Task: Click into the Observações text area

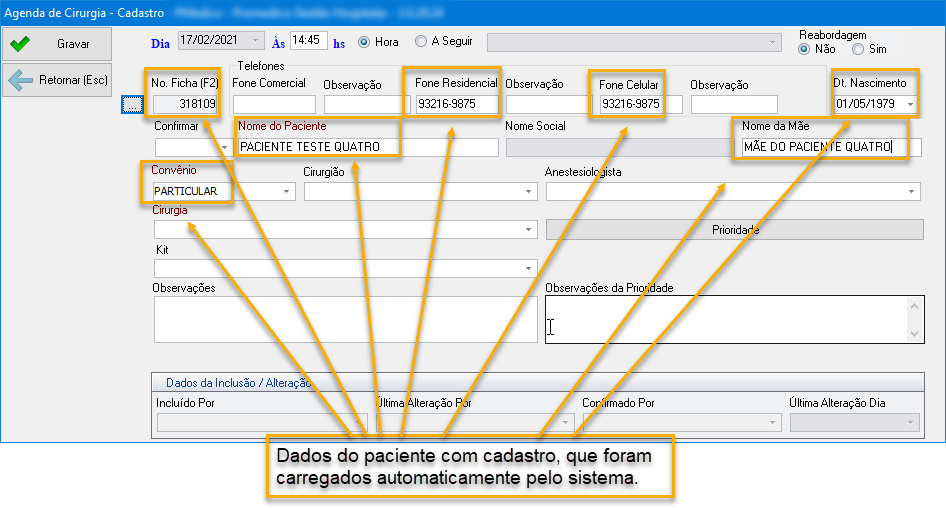Action: 344,319
